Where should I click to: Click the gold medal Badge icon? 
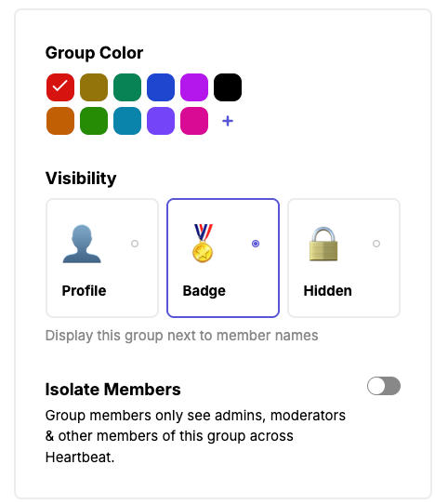[x=203, y=244]
